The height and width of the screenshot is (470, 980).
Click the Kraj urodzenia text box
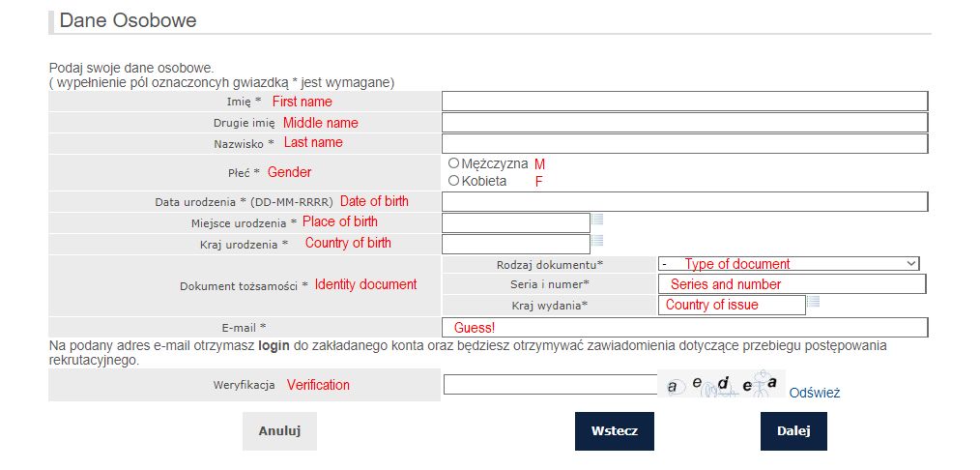point(515,245)
